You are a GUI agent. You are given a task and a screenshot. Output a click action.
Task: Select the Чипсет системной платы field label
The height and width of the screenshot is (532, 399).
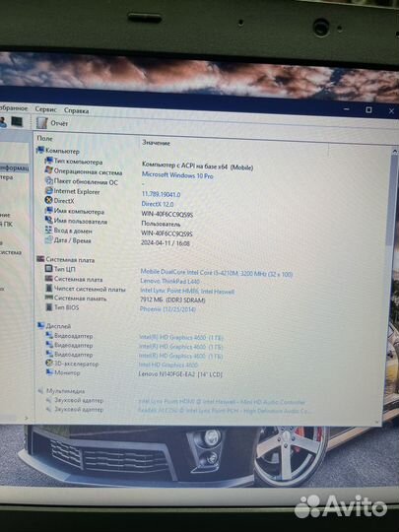tap(90, 289)
